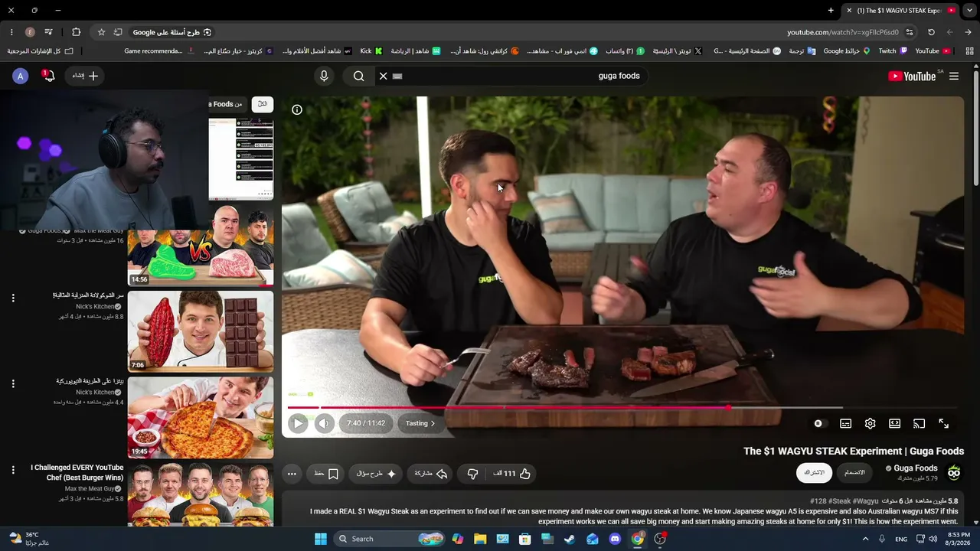The height and width of the screenshot is (551, 980).
Task: Select the $1 WAGYU STEAK browser tab
Action: tap(900, 10)
